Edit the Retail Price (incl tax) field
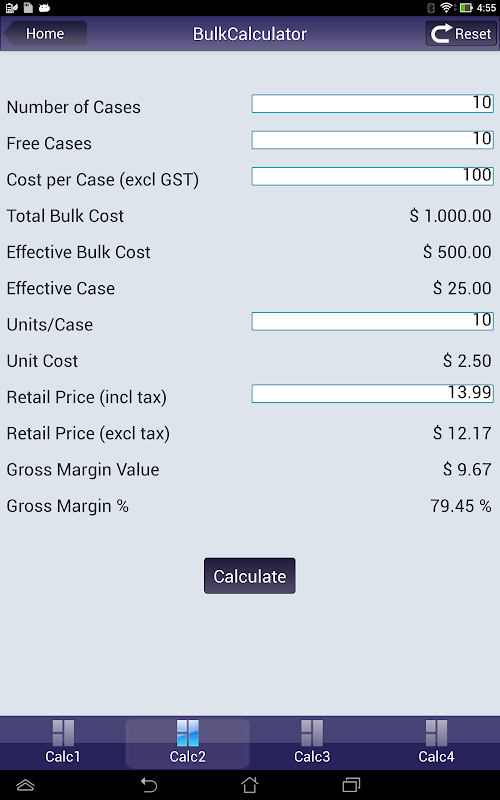The height and width of the screenshot is (800, 500). point(372,393)
